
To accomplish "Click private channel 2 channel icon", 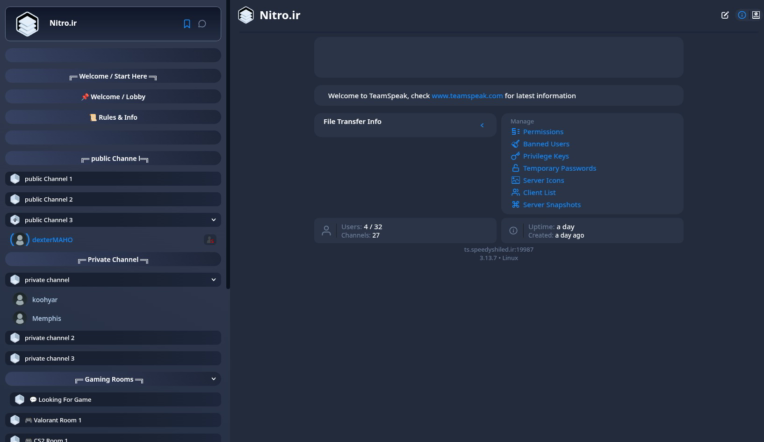I will click(x=15, y=338).
